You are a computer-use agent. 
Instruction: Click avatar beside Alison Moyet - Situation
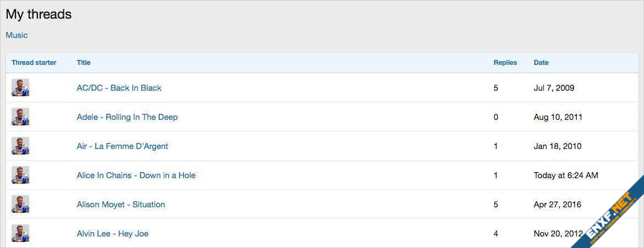pyautogui.click(x=20, y=204)
